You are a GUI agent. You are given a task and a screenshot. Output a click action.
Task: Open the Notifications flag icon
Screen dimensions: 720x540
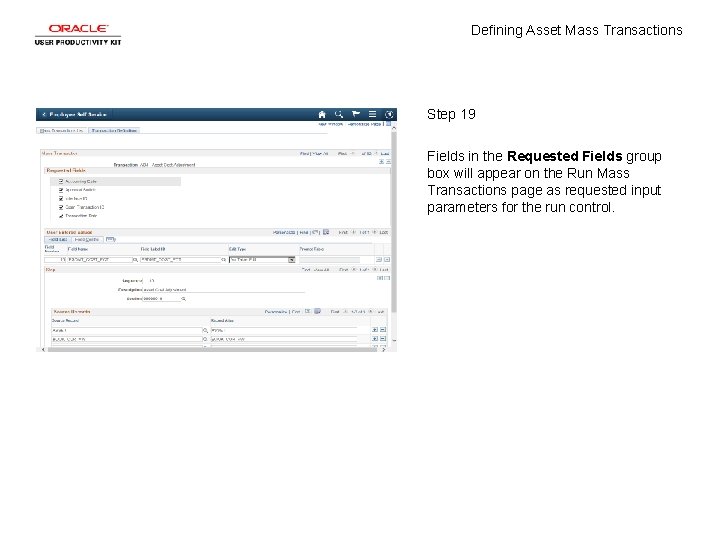[x=355, y=114]
